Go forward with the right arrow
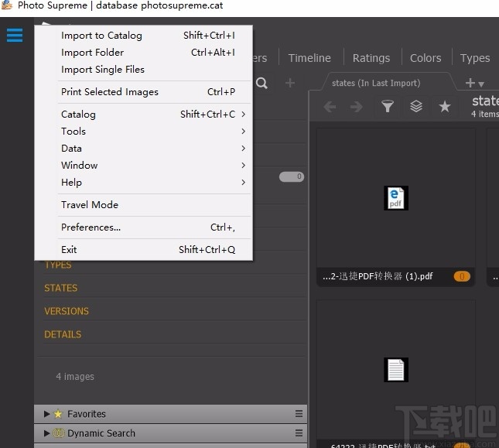The image size is (499, 448). click(356, 107)
